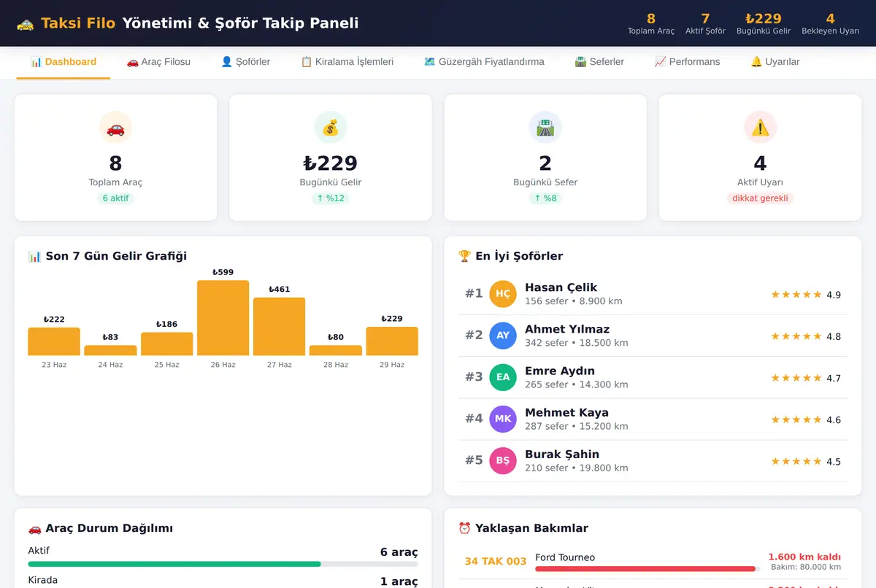The height and width of the screenshot is (588, 876).
Task: Click Aktif Şoför stat in header
Action: click(x=705, y=23)
